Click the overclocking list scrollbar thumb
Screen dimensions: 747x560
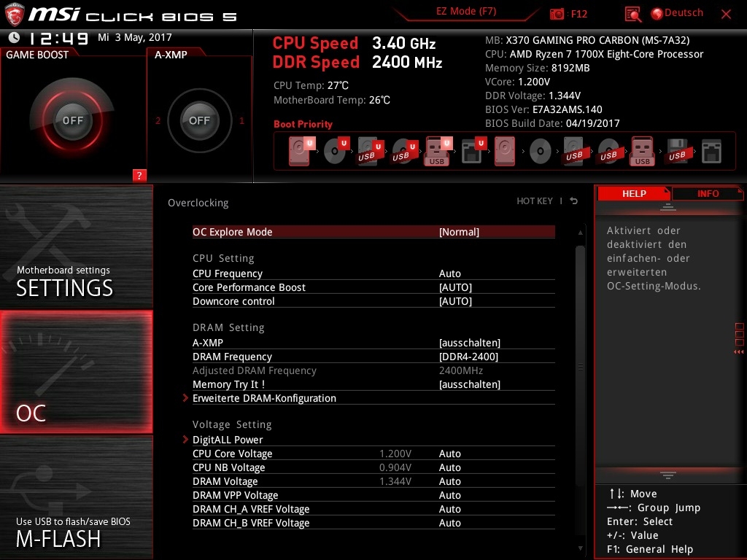580,365
